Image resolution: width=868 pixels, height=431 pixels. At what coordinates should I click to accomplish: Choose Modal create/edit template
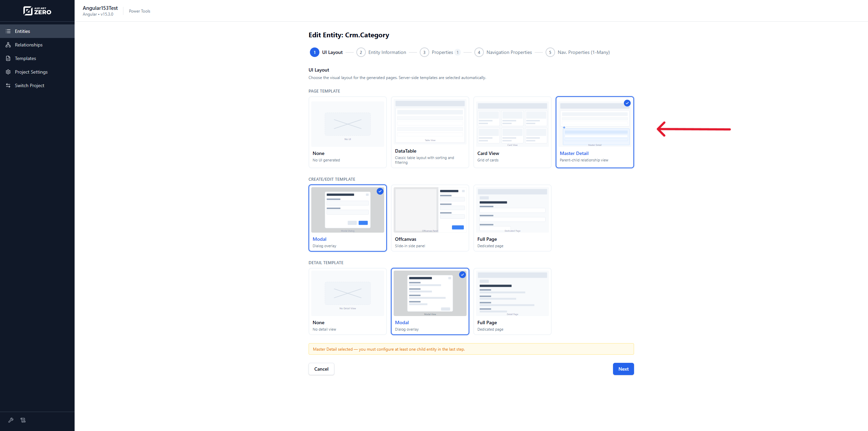pyautogui.click(x=348, y=218)
